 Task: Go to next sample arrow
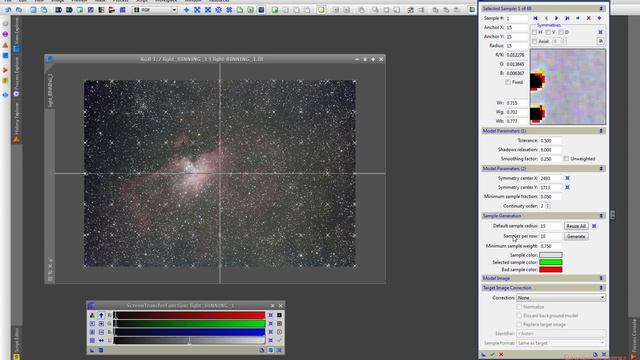pos(556,18)
